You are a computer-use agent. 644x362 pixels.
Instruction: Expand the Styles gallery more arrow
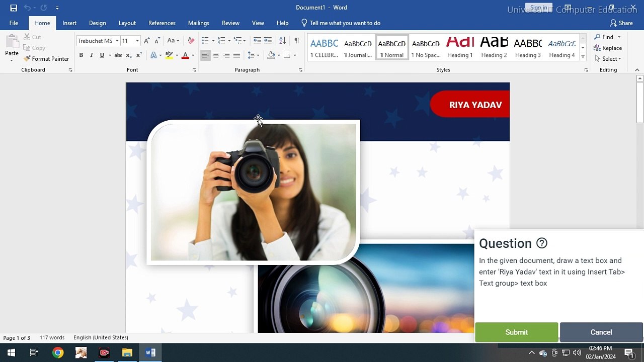pyautogui.click(x=583, y=57)
